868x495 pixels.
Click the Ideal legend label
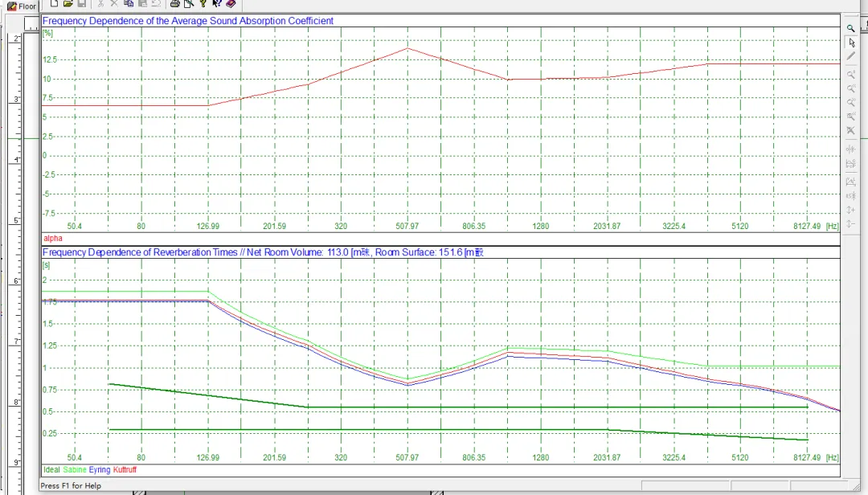51,469
